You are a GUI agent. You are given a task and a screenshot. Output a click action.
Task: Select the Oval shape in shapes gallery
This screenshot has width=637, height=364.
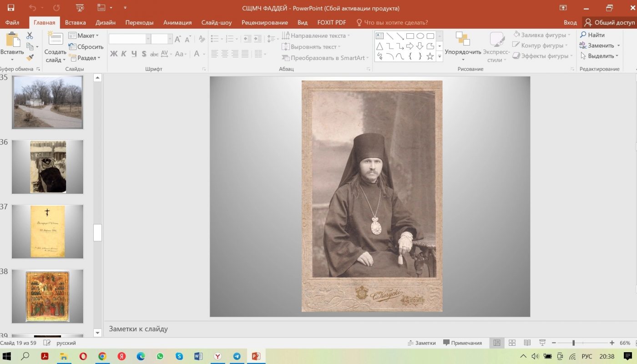click(x=420, y=36)
